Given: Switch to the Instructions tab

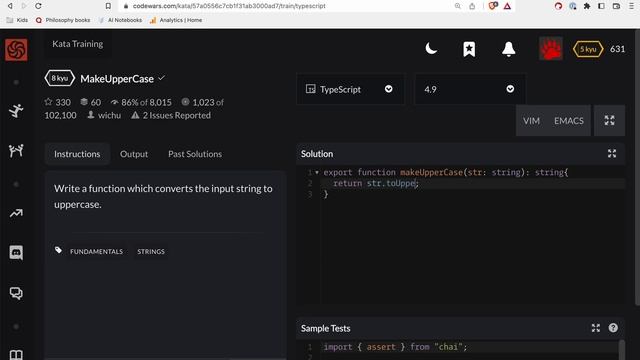Looking at the screenshot, I should [77, 154].
